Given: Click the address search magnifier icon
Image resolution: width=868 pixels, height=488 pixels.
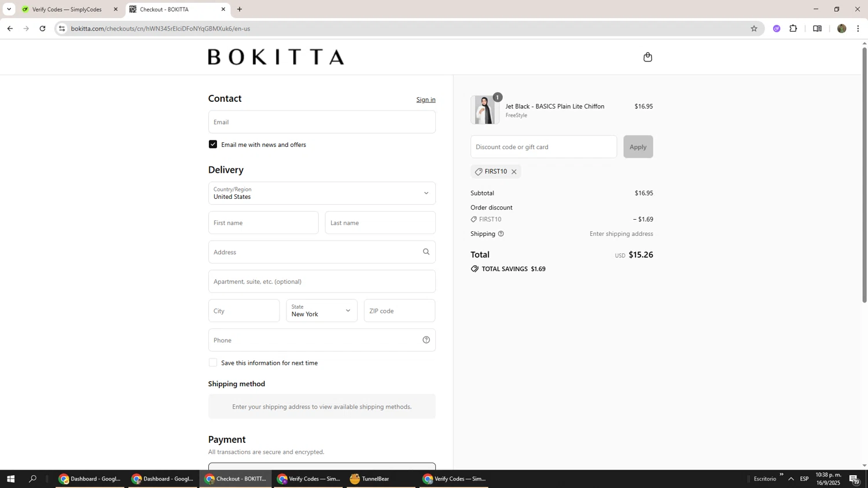Looking at the screenshot, I should click(x=426, y=252).
